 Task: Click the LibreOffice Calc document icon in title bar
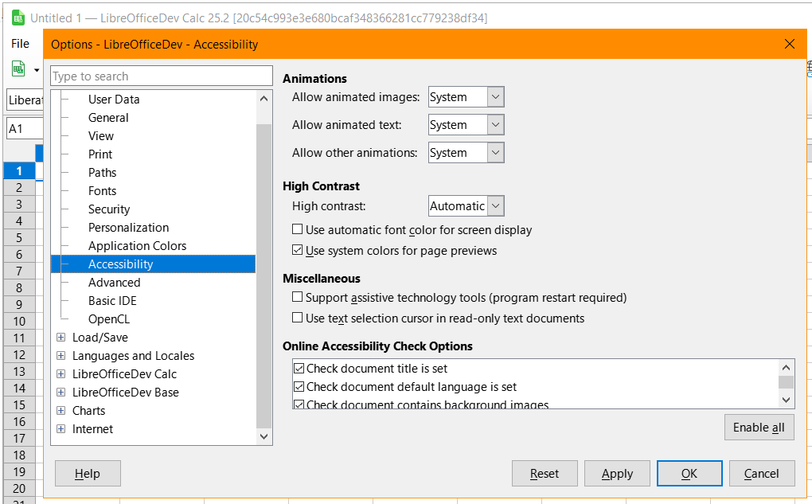[18, 18]
